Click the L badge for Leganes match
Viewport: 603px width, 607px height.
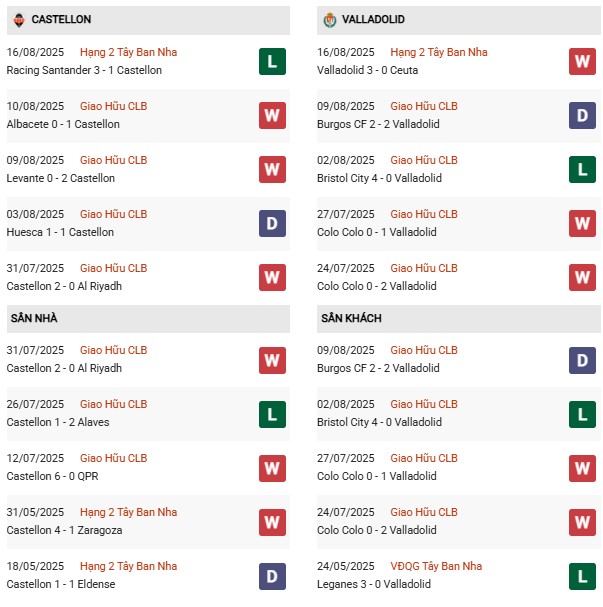[582, 575]
